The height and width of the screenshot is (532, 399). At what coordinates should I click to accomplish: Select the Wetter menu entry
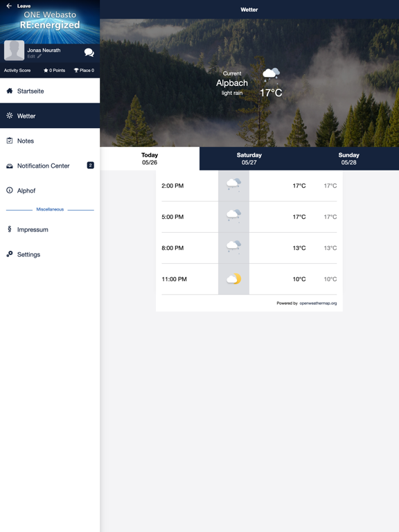pos(50,116)
